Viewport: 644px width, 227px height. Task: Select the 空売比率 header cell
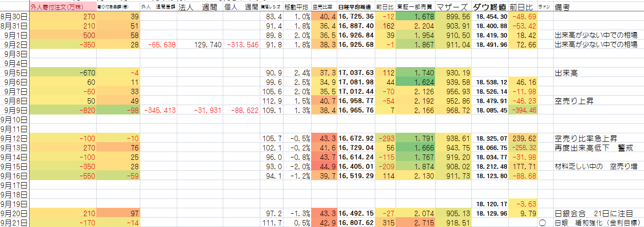pos(324,7)
